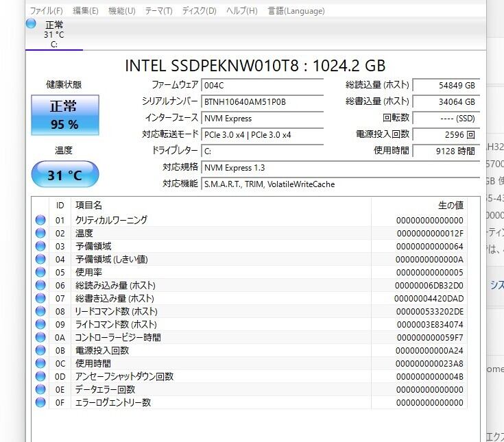This screenshot has width=504, height=442.
Task: Click the status icon for 総読み込み量 row
Action: [40, 285]
